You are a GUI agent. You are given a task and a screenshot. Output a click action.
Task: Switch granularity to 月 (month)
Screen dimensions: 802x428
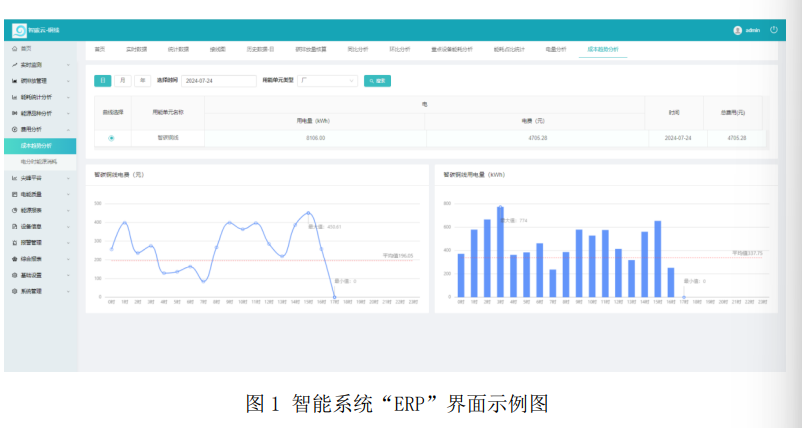click(x=122, y=80)
